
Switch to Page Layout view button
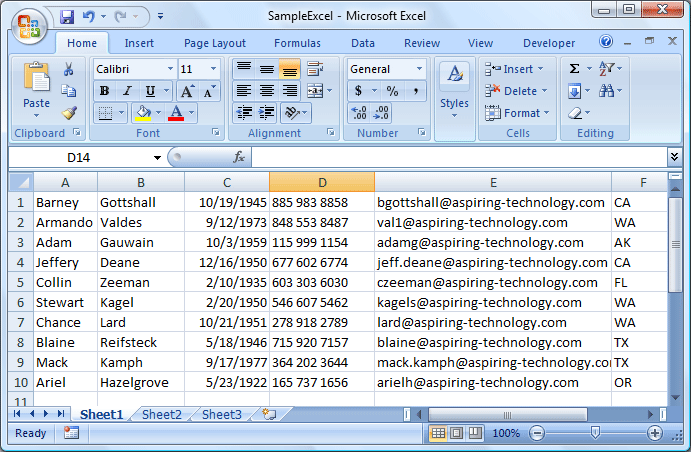click(457, 433)
